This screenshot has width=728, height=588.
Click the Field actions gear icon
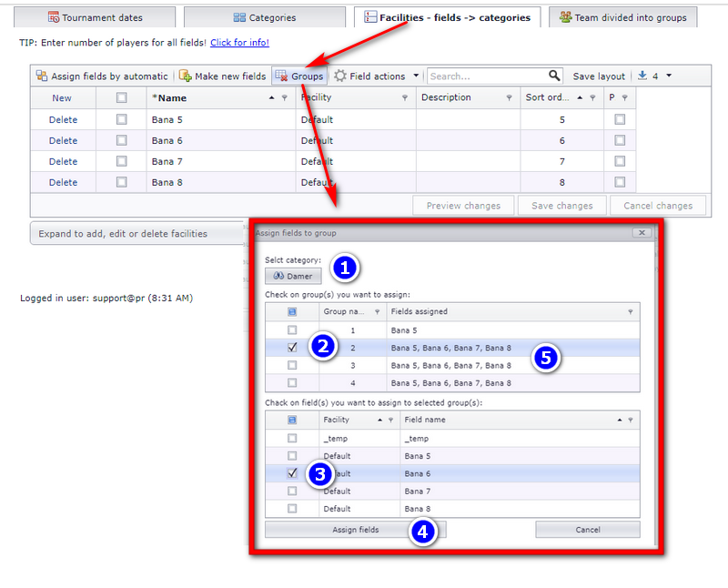[340, 76]
